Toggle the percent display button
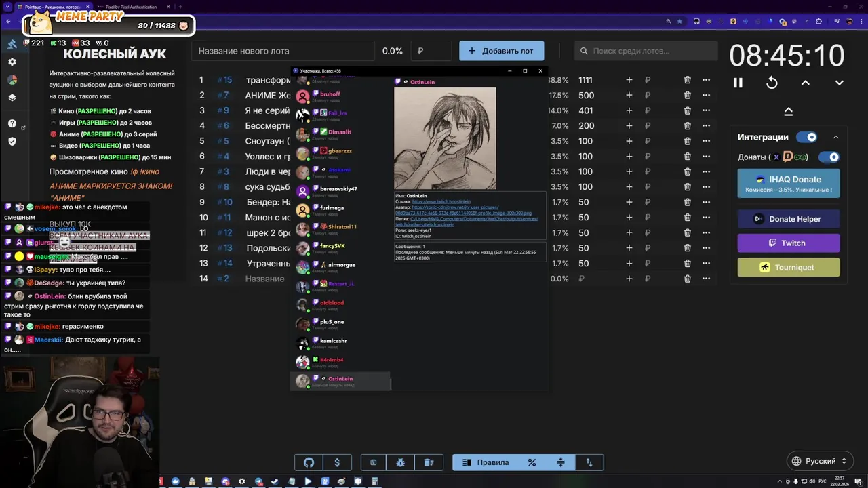Image resolution: width=868 pixels, height=488 pixels. (x=532, y=462)
